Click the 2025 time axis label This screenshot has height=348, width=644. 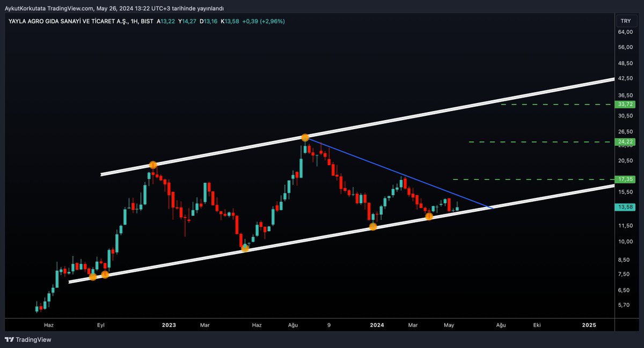click(589, 325)
